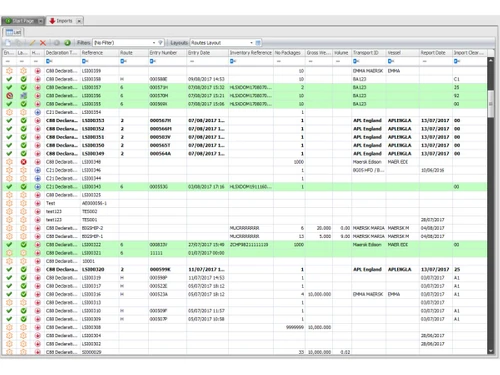
Task: Click the Entry Date filter row cell
Action: 207,61
